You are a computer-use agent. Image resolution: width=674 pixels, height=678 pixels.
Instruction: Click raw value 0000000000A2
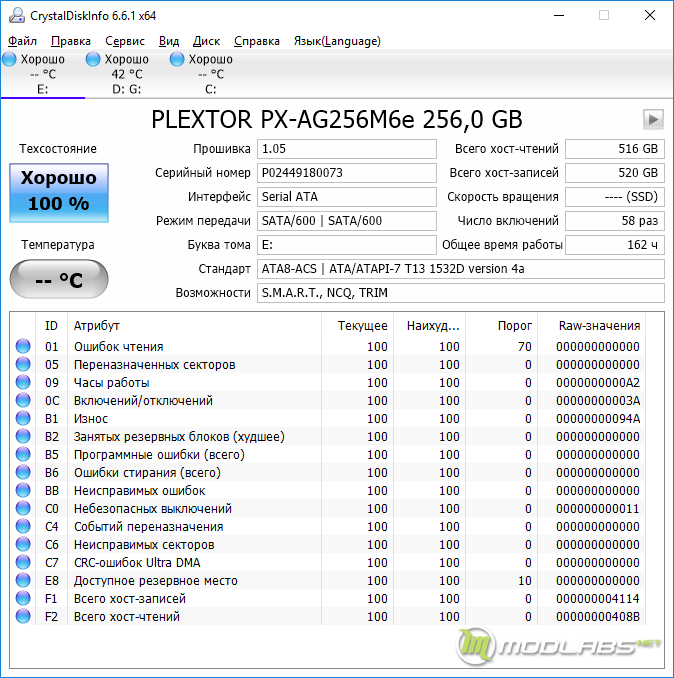598,383
